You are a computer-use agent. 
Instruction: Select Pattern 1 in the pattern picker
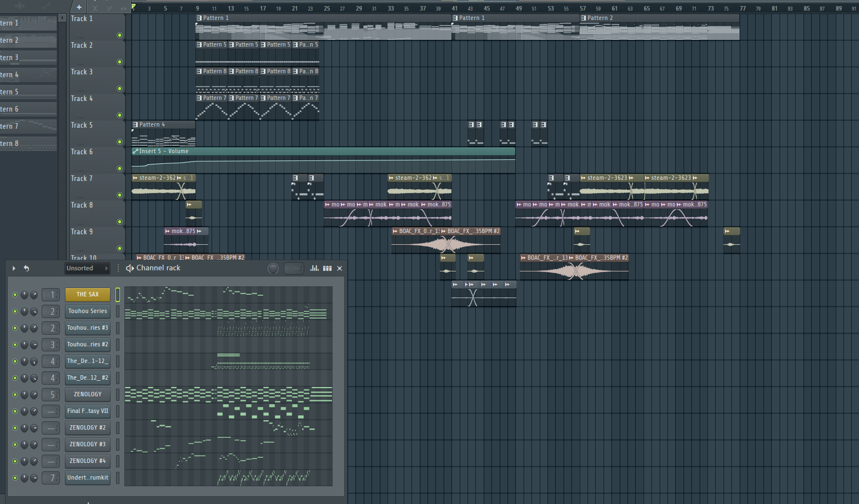click(28, 23)
